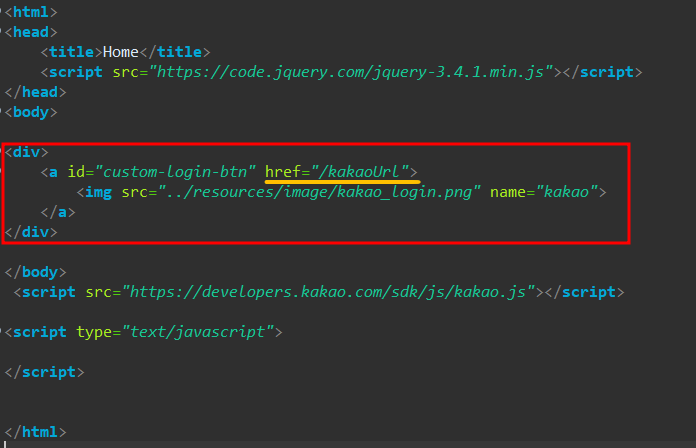Click the closing </title> tag name

pos(179,52)
